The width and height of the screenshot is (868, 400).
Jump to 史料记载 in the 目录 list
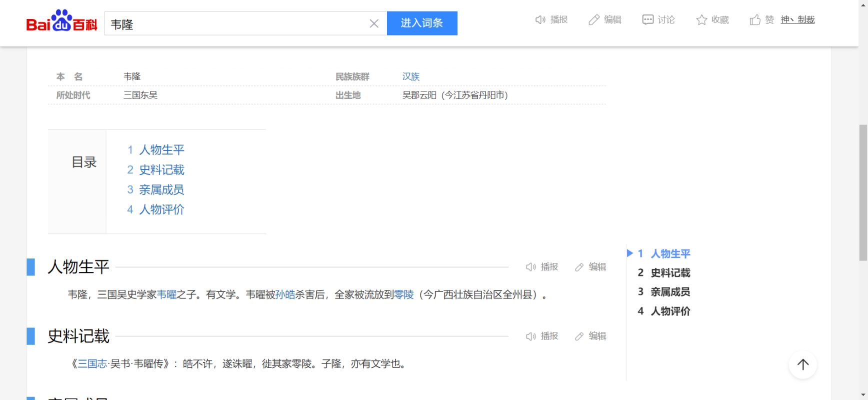161,170
